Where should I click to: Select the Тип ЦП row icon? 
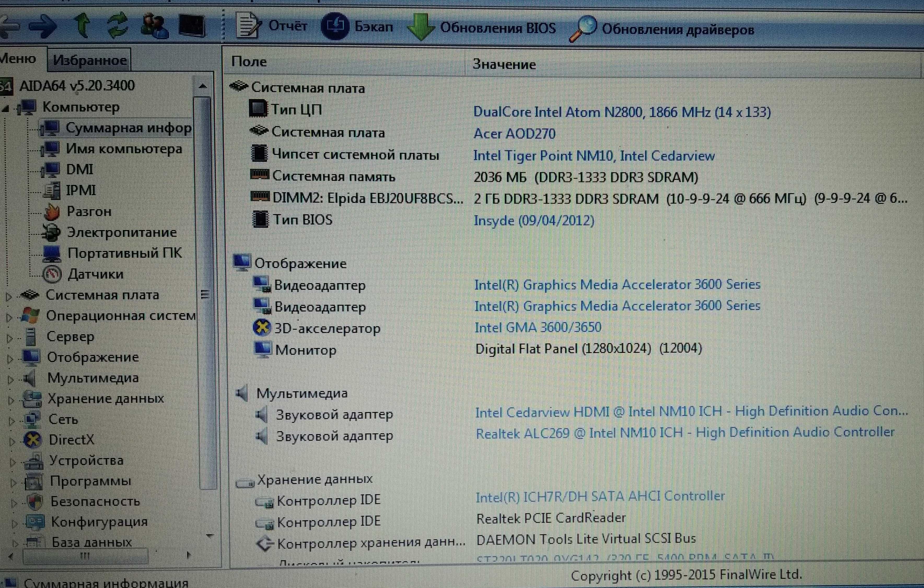(x=258, y=108)
